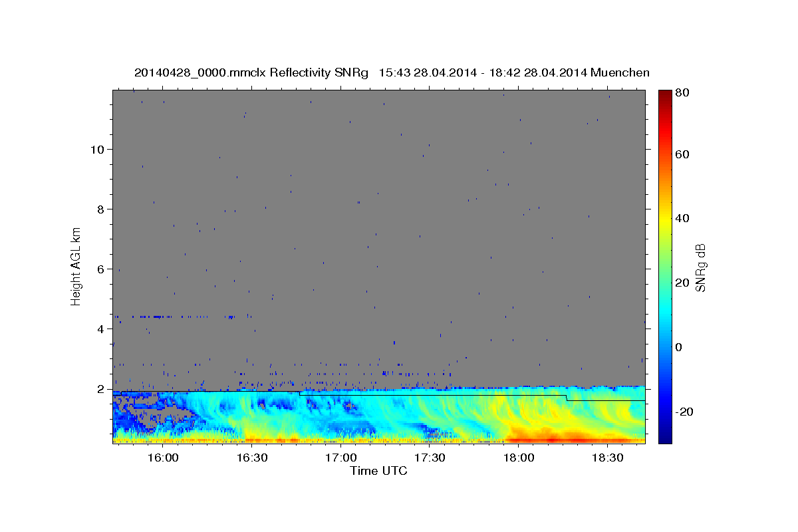Click the colorbar value 20
Screen dimensions: 798x532
tap(683, 283)
